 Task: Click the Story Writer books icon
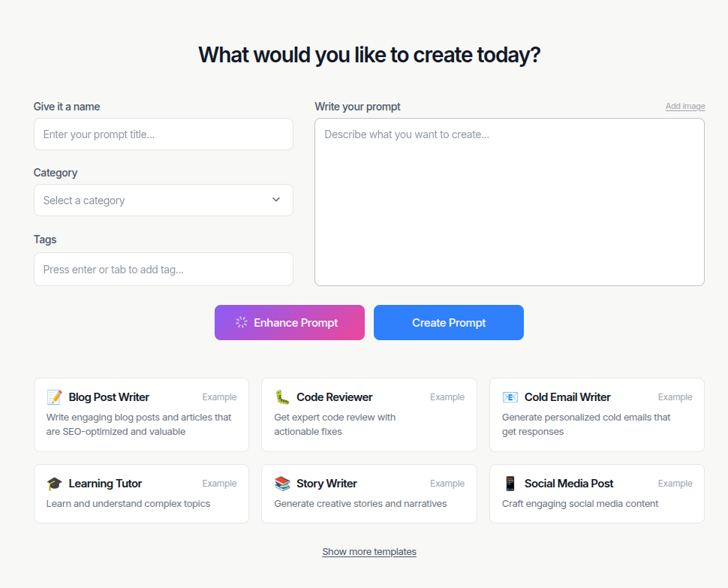coord(282,484)
